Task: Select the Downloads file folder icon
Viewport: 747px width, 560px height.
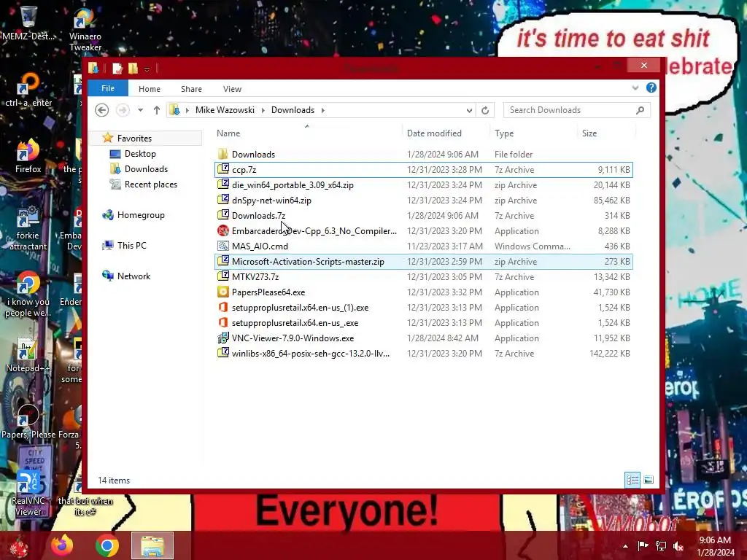Action: [x=222, y=154]
